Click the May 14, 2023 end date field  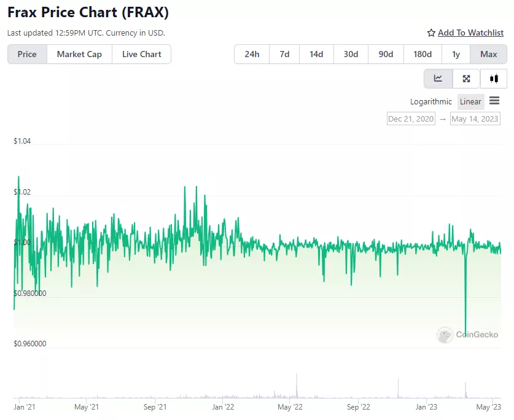coord(475,118)
